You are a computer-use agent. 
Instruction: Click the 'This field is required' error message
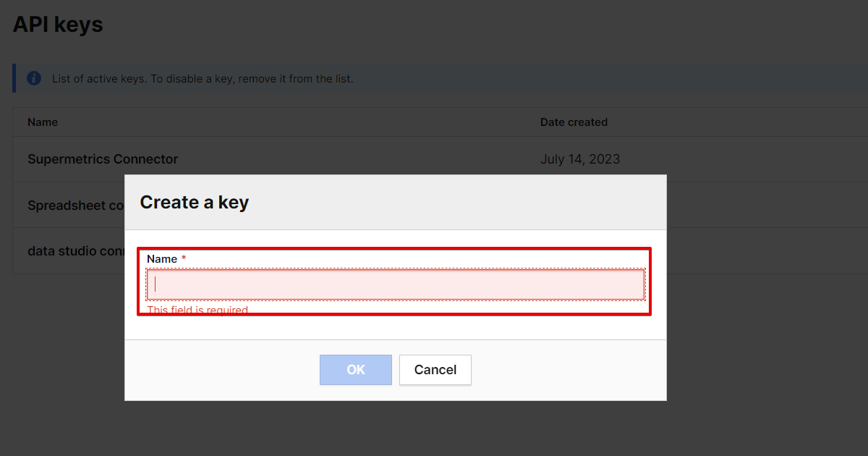199,310
